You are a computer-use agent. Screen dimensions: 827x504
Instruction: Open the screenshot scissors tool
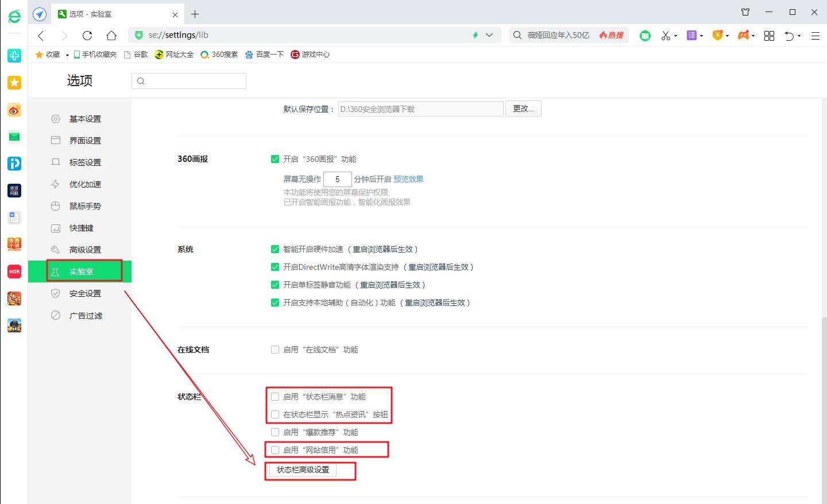[x=666, y=35]
